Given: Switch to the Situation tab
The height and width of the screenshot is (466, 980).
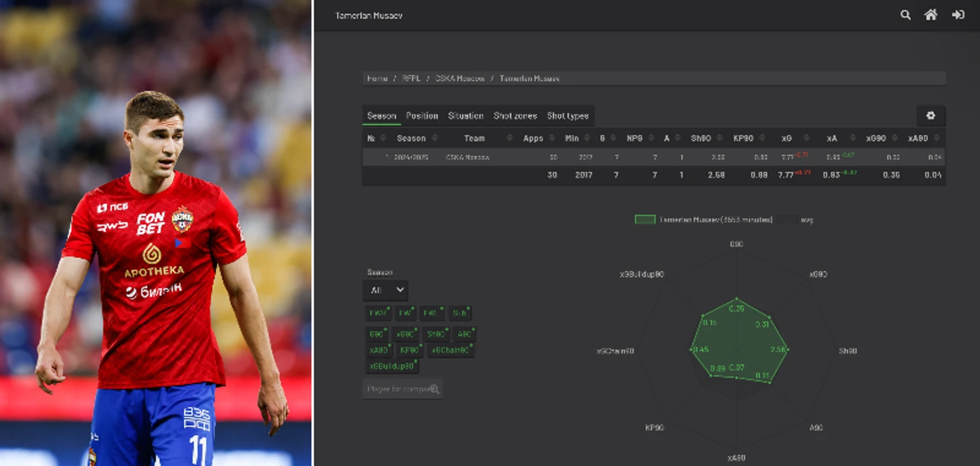Looking at the screenshot, I should coord(466,115).
